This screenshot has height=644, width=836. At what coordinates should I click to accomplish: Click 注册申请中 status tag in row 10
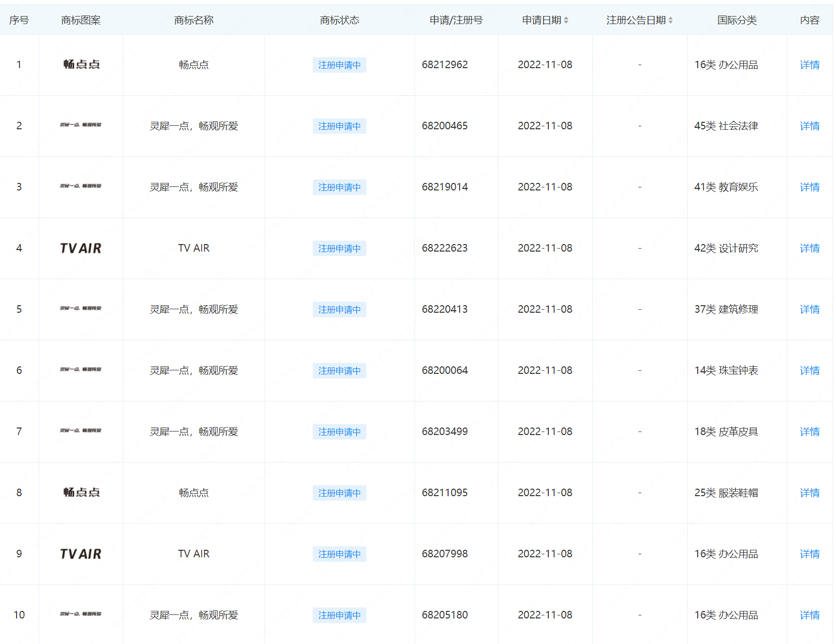click(x=339, y=615)
